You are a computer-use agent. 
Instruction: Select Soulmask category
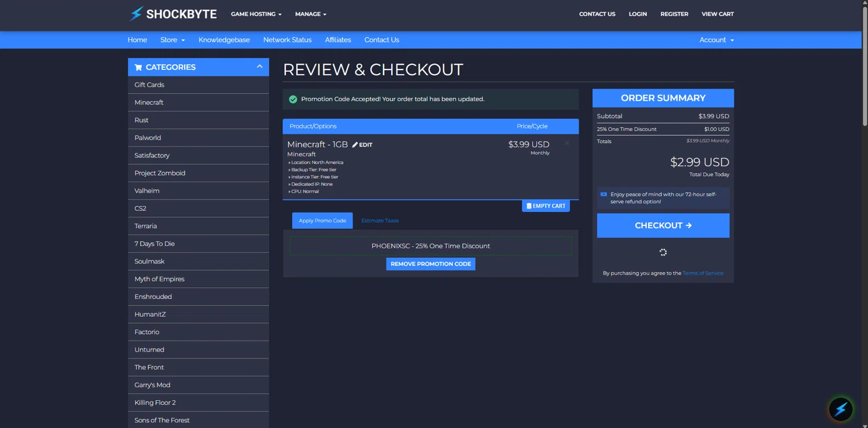click(198, 261)
